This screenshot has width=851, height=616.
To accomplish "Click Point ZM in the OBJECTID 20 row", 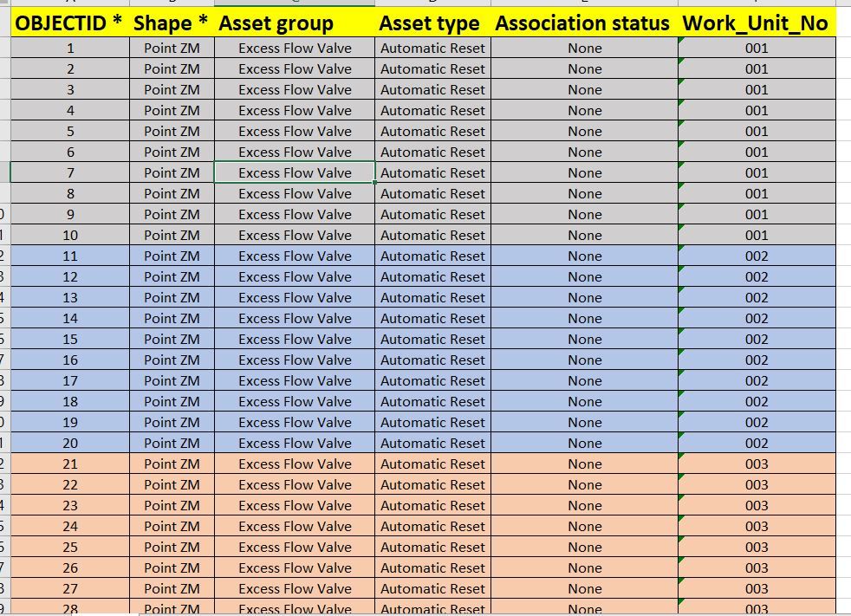I will point(172,443).
